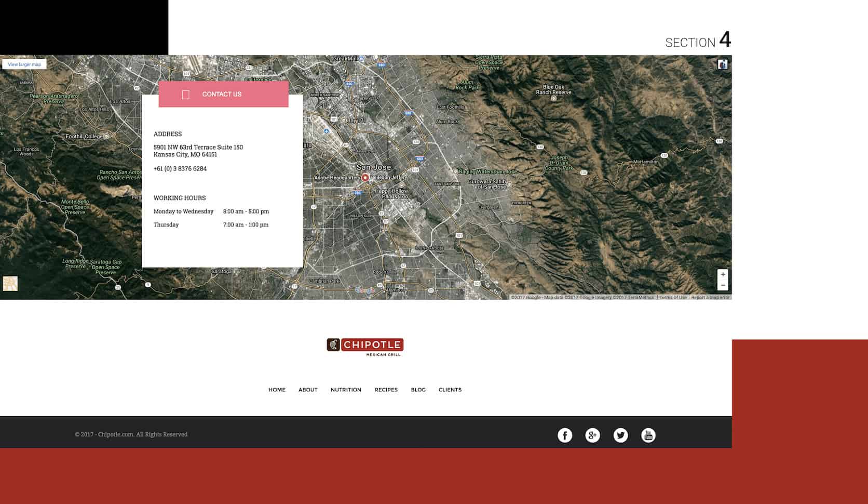Click the YouTube icon in the footer
This screenshot has width=868, height=504.
[648, 435]
